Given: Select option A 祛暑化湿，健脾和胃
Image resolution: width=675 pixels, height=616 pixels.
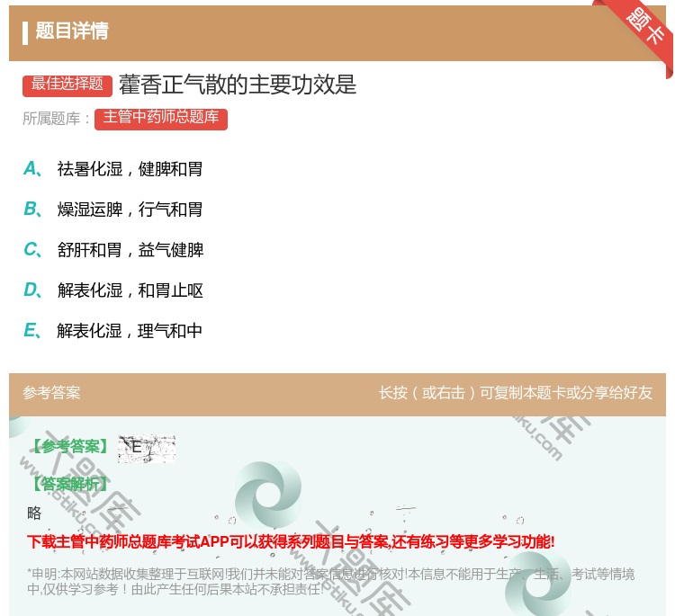Looking at the screenshot, I should click(x=130, y=169).
